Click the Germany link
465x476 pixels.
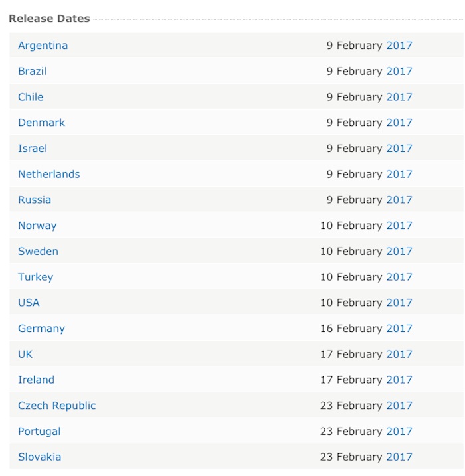pos(41,329)
